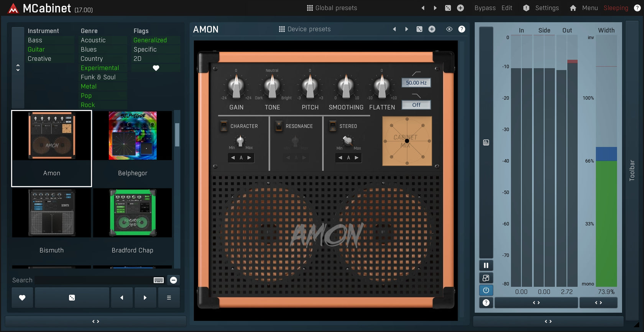Open the Device presets dropdown
644x332 pixels.
pyautogui.click(x=304, y=29)
